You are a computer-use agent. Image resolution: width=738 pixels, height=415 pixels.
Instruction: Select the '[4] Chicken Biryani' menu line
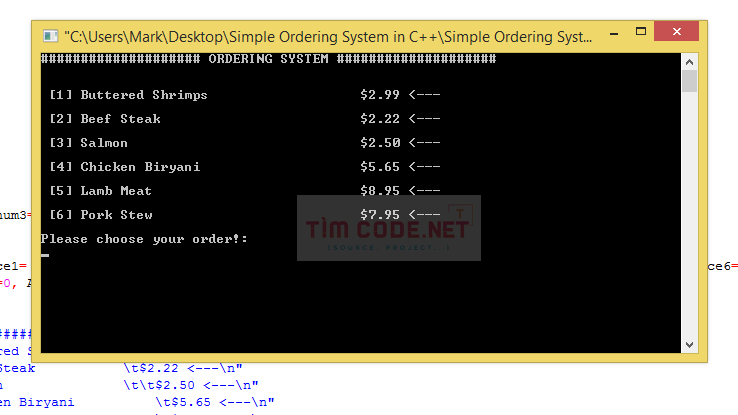[245, 167]
